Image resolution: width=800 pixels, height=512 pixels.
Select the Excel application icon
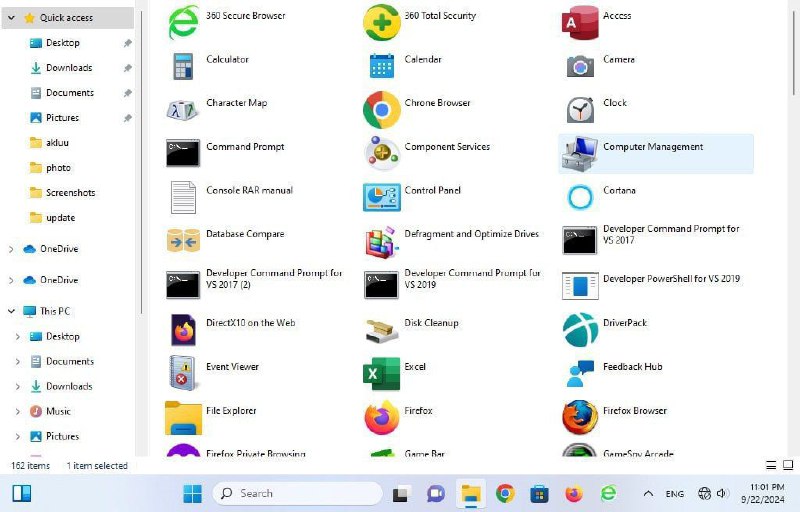pyautogui.click(x=381, y=373)
